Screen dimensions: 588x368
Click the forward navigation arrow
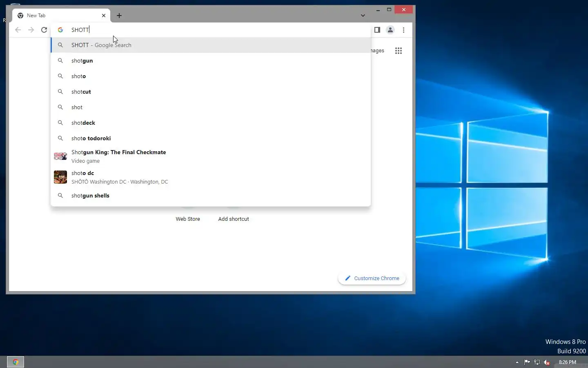(31, 30)
